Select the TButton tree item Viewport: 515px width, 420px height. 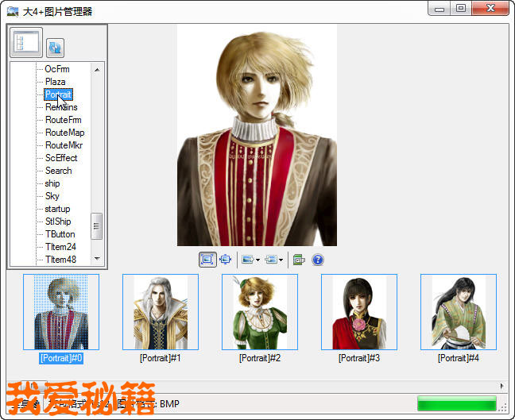60,234
